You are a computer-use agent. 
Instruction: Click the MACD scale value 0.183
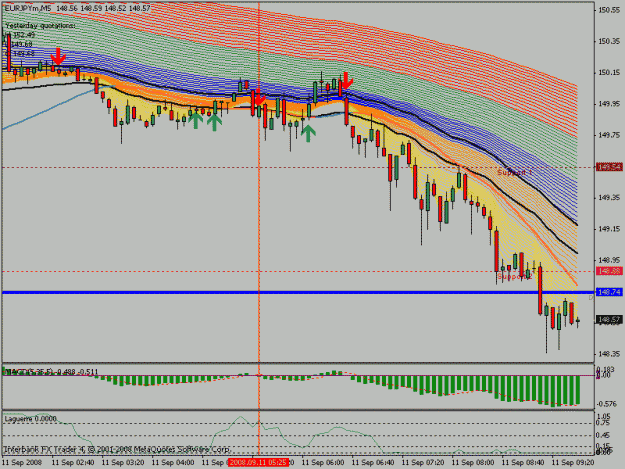[606, 369]
